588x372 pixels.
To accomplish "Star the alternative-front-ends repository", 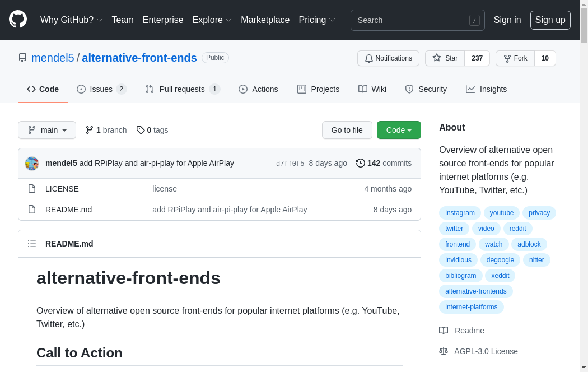I will click(x=445, y=58).
